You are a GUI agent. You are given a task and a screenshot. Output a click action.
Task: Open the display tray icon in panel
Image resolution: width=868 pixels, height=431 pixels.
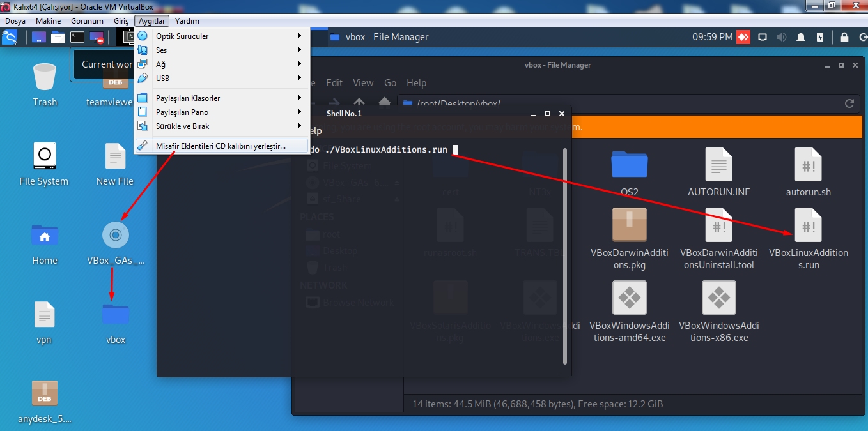pyautogui.click(x=763, y=37)
